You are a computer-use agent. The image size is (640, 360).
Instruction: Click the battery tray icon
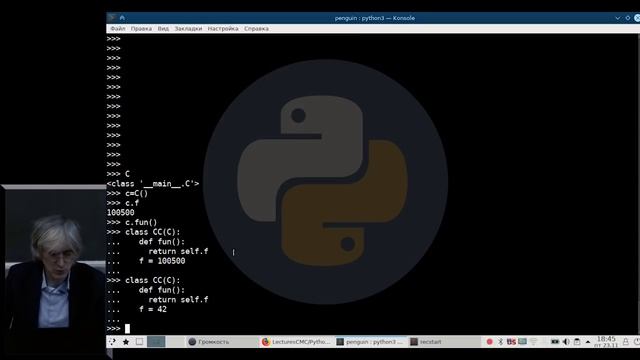(x=555, y=342)
